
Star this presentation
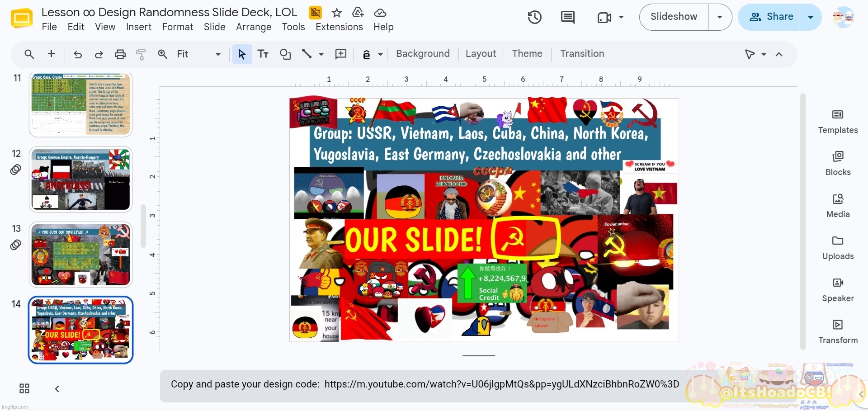tap(337, 13)
